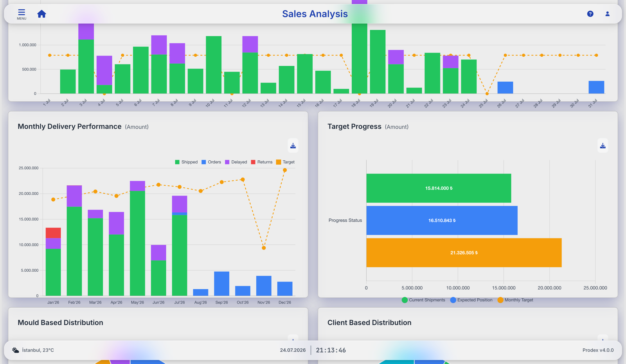Click the 25 Jul target point at zero
This screenshot has height=364, width=626.
pyautogui.click(x=487, y=94)
